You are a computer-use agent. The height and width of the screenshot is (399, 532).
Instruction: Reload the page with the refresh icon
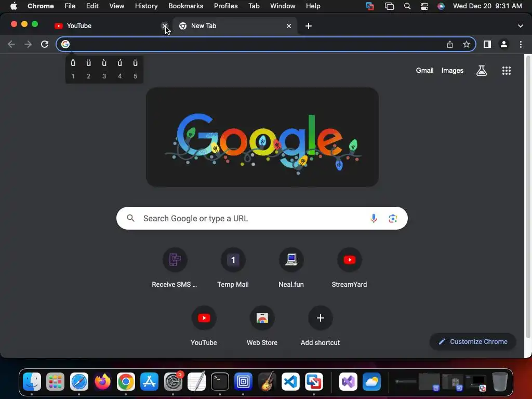pyautogui.click(x=45, y=44)
